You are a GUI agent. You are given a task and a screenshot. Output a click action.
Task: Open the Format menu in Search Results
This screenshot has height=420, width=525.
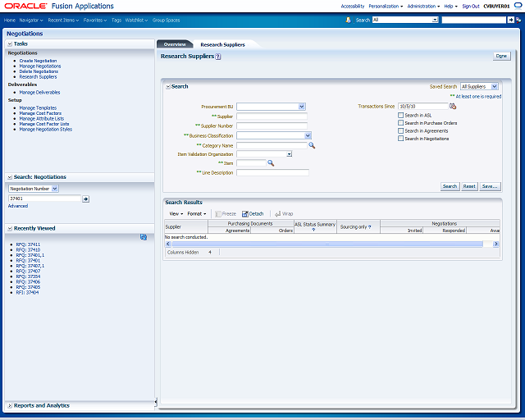coord(197,213)
